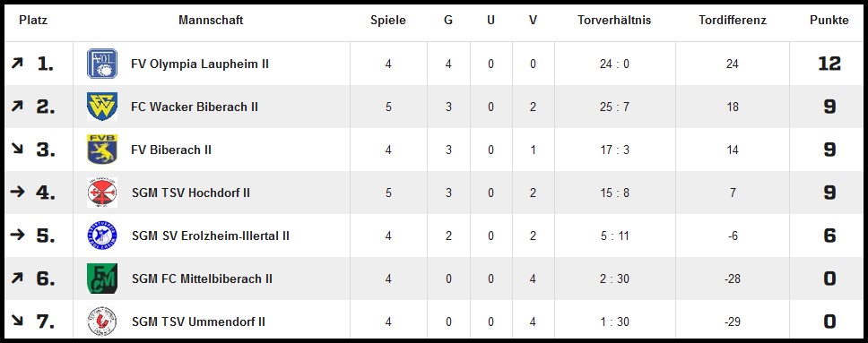Image resolution: width=868 pixels, height=343 pixels.
Task: Sort table by Punkte column header
Action: pos(829,21)
